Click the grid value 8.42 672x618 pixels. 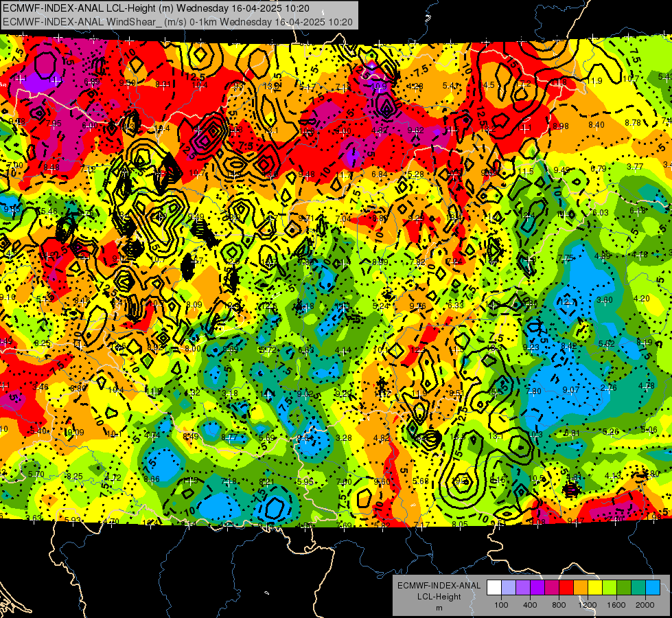(569, 345)
